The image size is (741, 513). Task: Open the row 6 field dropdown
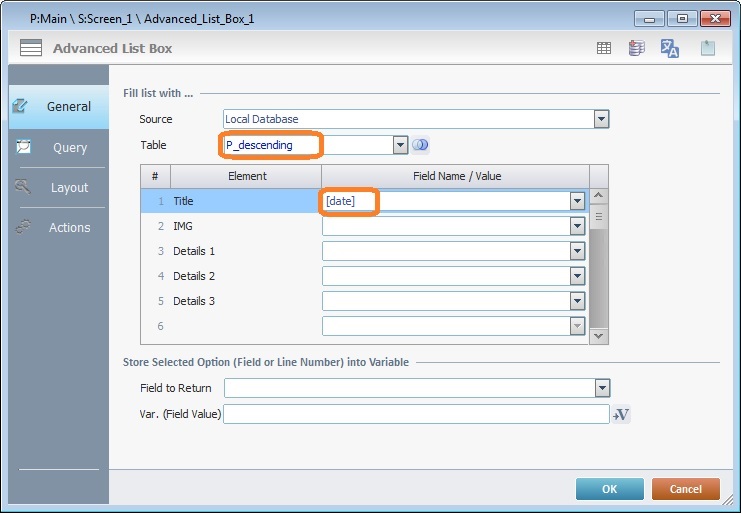tap(577, 326)
